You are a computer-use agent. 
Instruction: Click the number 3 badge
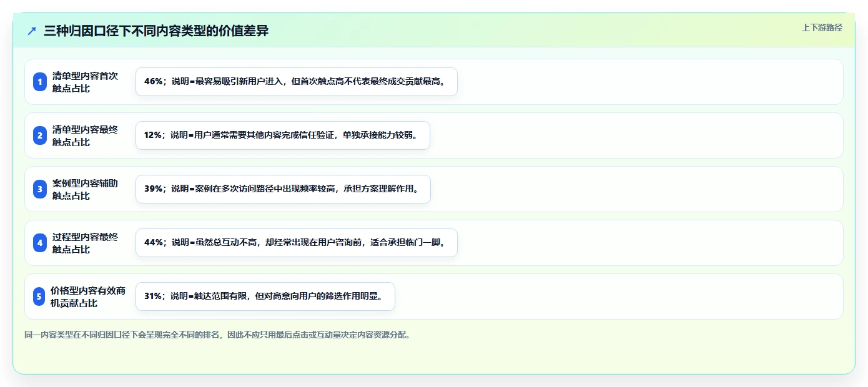coord(40,189)
